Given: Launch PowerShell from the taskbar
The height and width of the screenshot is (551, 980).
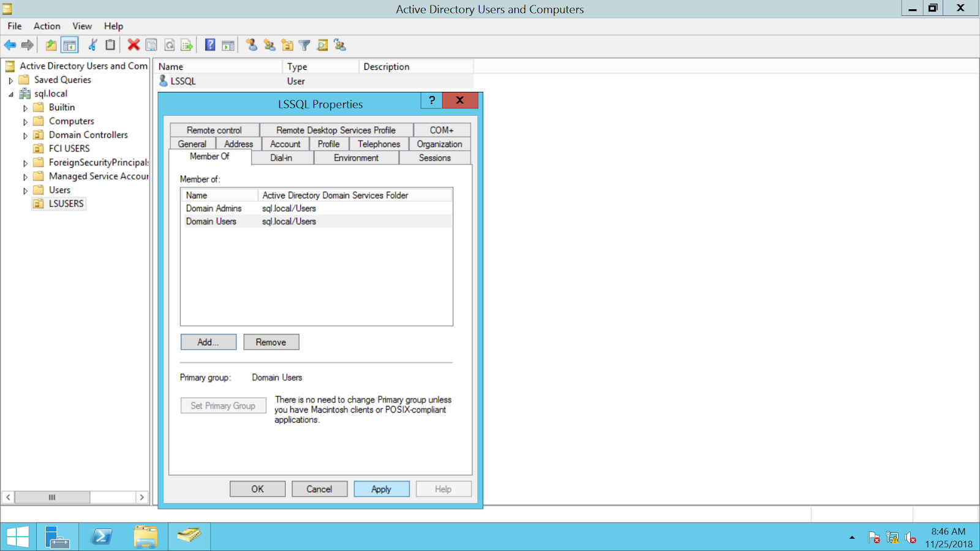Looking at the screenshot, I should 101,536.
